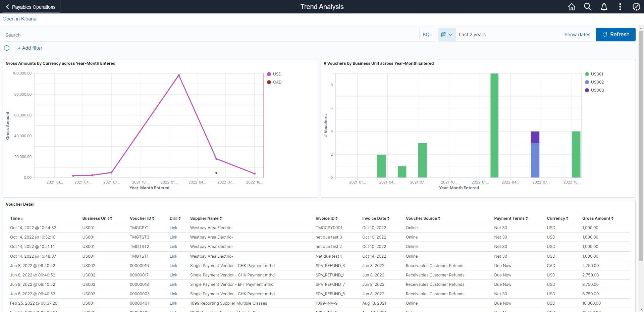
Task: Click US001 legend color dot
Action: (587, 74)
